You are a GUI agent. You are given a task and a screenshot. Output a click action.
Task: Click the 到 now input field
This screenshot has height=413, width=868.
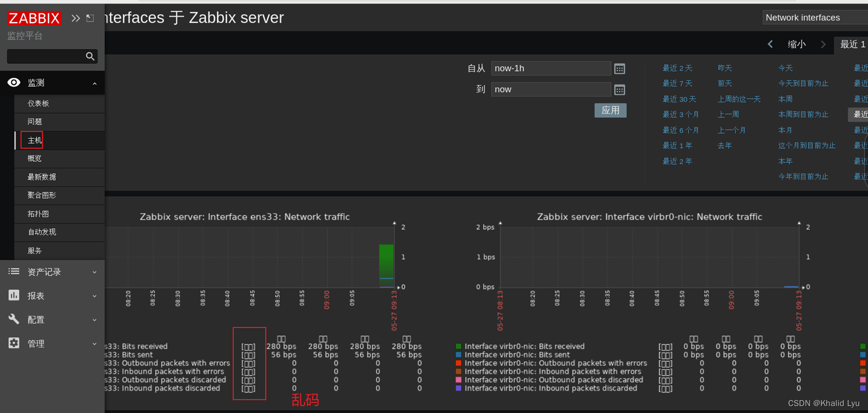tap(551, 89)
